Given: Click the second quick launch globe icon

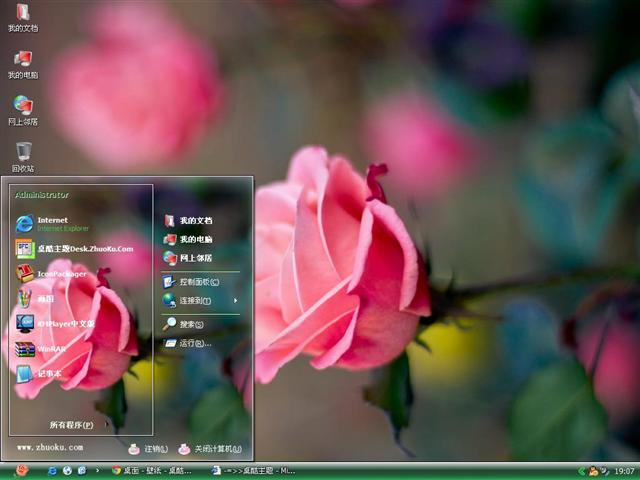Looking at the screenshot, I should coord(67,471).
